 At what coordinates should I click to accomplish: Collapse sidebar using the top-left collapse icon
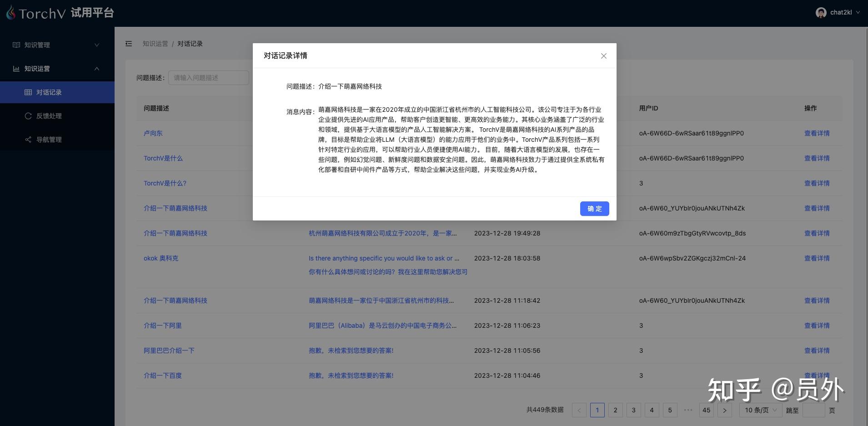(x=129, y=43)
